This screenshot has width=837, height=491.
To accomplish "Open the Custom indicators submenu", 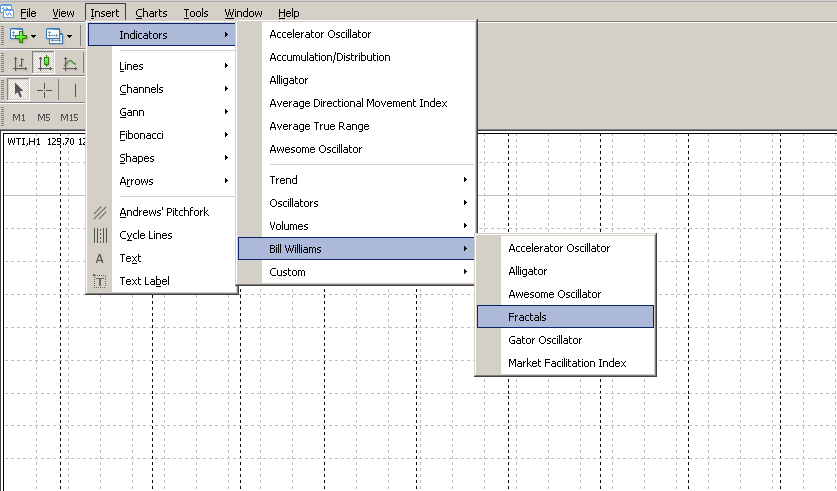I will (356, 272).
